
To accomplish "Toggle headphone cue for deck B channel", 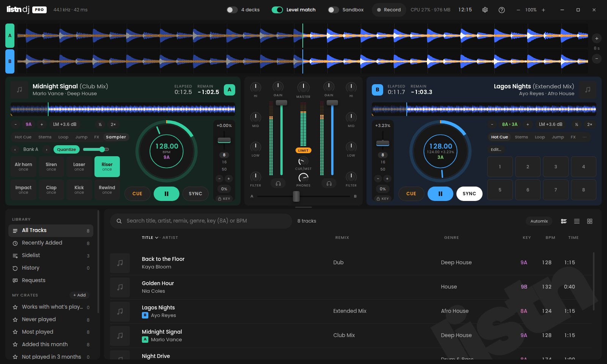I will (329, 184).
